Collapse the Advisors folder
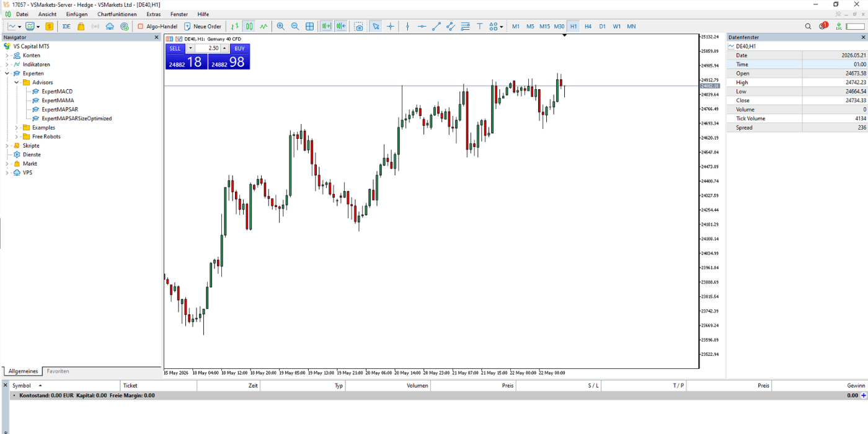 click(17, 82)
